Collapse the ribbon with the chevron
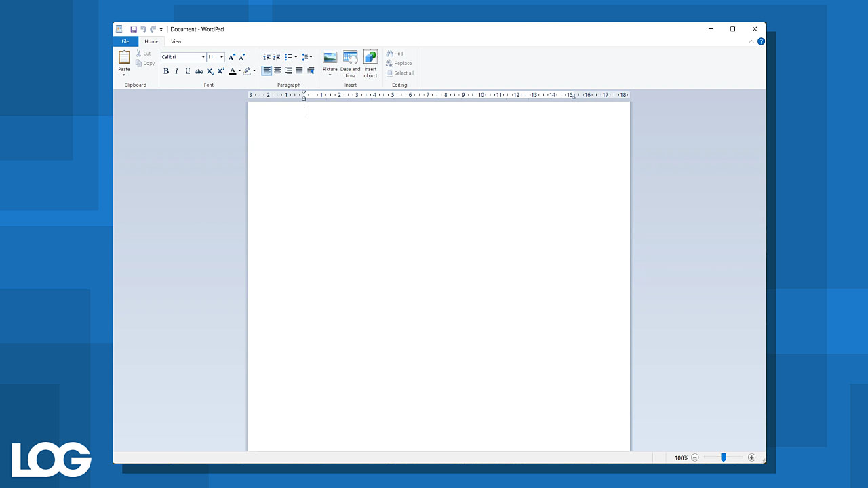This screenshot has height=488, width=868. [x=751, y=41]
